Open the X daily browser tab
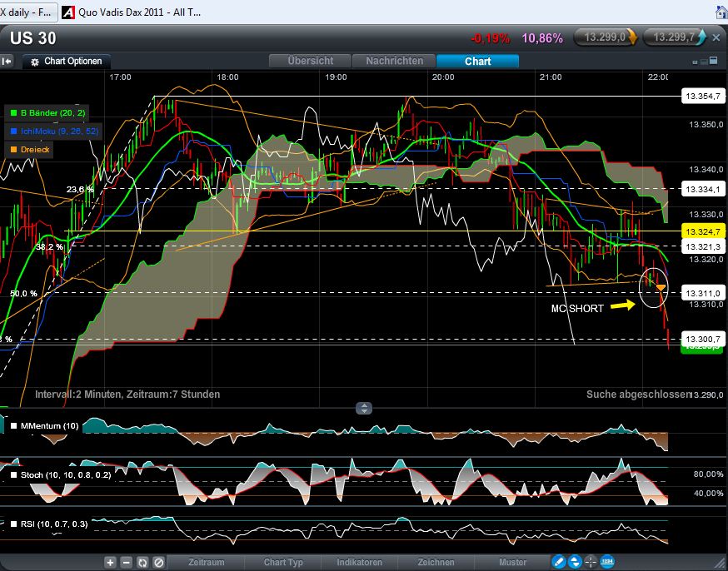The height and width of the screenshot is (571, 728). tap(27, 12)
